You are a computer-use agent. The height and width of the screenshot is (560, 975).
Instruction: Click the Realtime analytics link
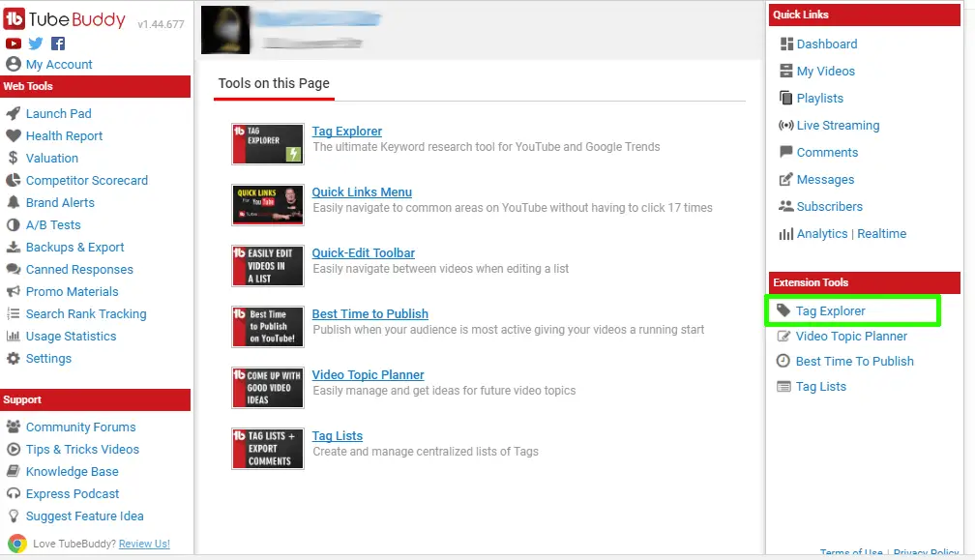[x=882, y=234]
